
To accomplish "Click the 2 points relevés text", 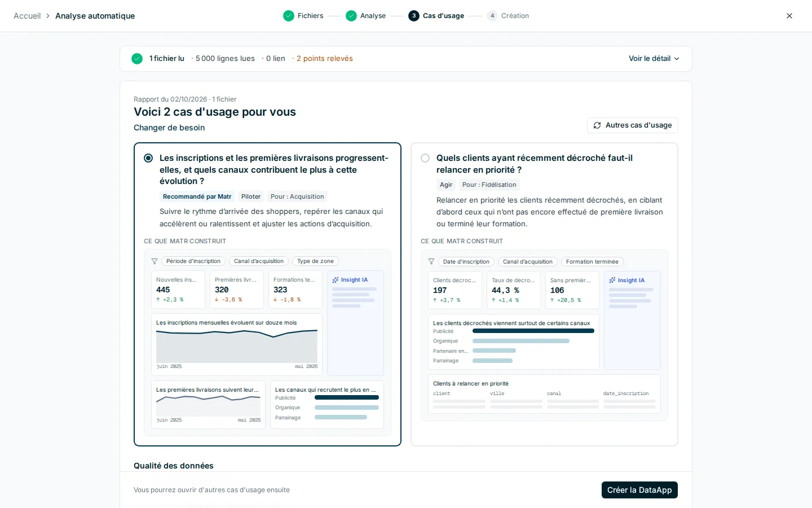I will 324,59.
